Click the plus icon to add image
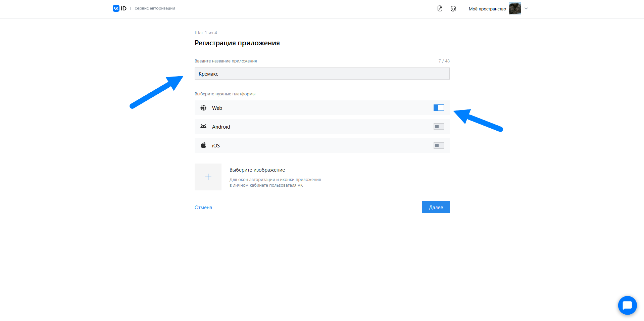Viewport: 644px width, 321px height. tap(208, 177)
